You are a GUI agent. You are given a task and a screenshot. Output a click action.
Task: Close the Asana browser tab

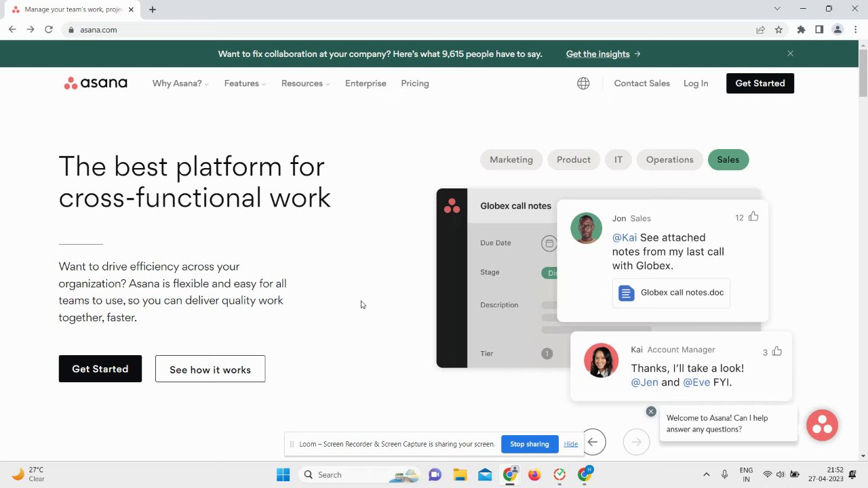(131, 9)
